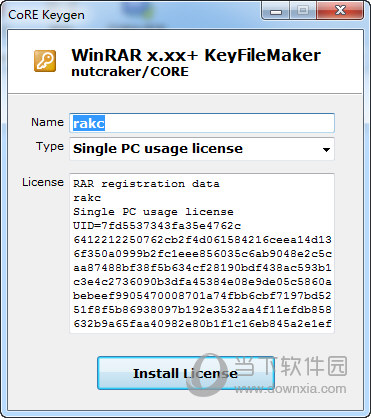Minimize the CoRE Keygen window
This screenshot has width=371, height=418.
pos(276,11)
